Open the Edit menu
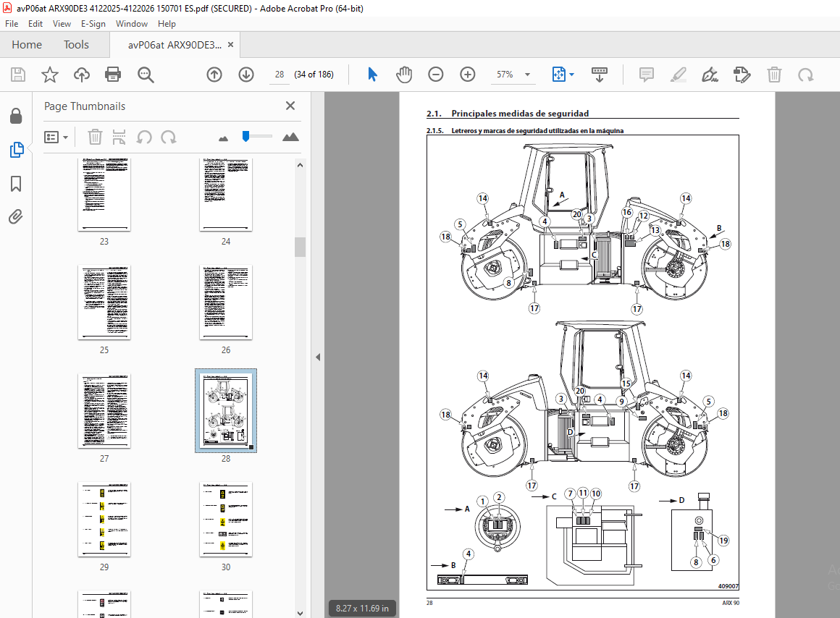The width and height of the screenshot is (840, 618). pos(35,24)
